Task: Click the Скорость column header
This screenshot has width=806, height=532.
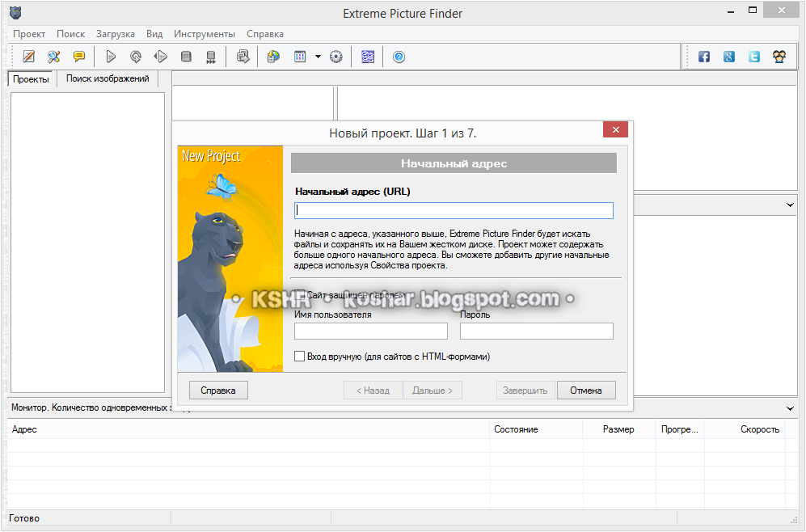Action: coord(745,429)
